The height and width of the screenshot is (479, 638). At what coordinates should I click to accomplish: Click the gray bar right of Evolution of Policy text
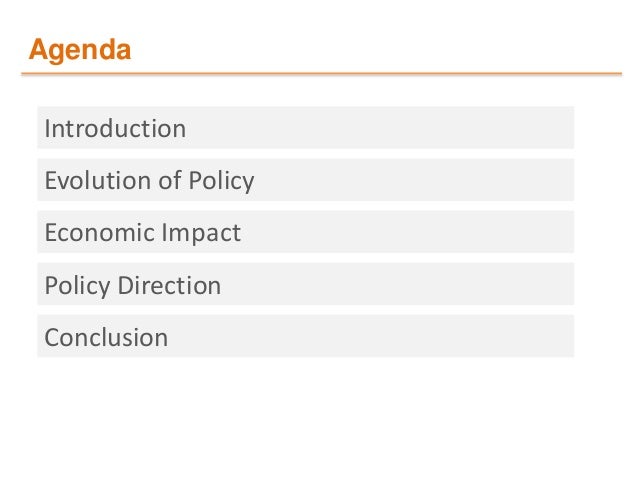(x=413, y=180)
